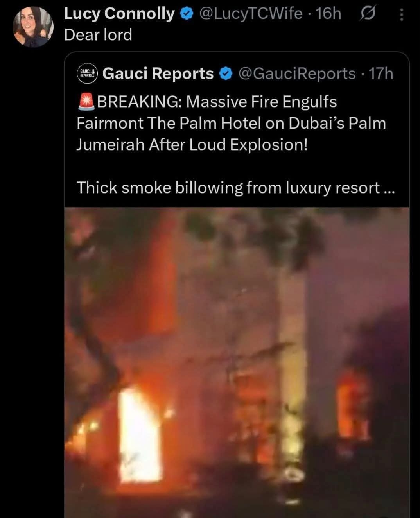The width and height of the screenshot is (420, 518).
Task: Open the Lucy Connolly display name
Action: click(x=119, y=14)
